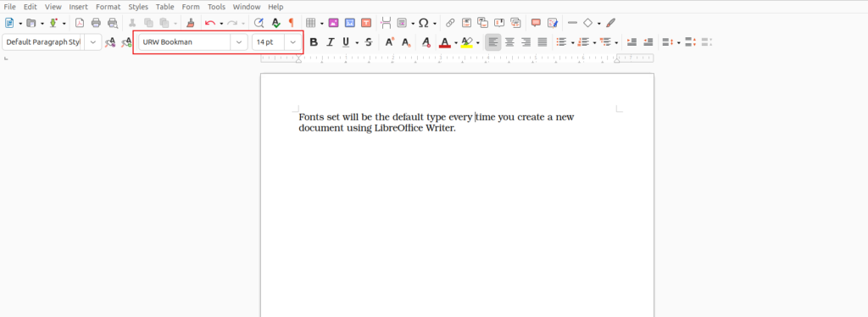Insert a chart
Image resolution: width=868 pixels, height=317 pixels.
[349, 23]
